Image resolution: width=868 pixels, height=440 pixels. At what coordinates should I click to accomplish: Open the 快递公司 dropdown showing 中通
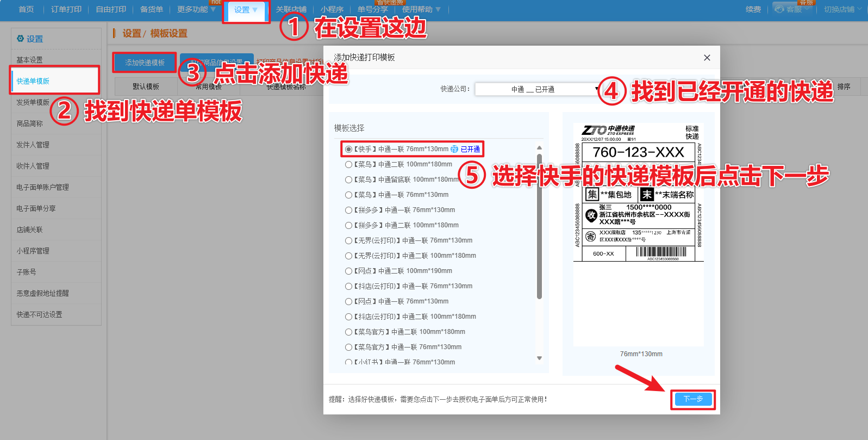click(536, 89)
